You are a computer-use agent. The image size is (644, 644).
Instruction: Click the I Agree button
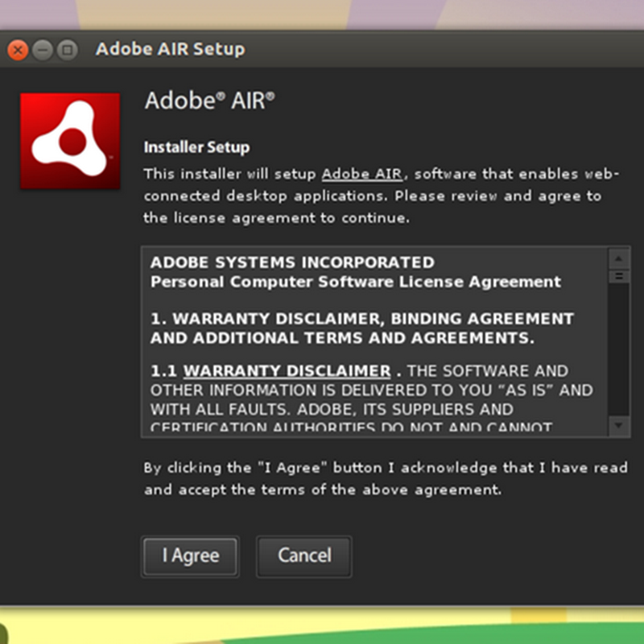190,556
